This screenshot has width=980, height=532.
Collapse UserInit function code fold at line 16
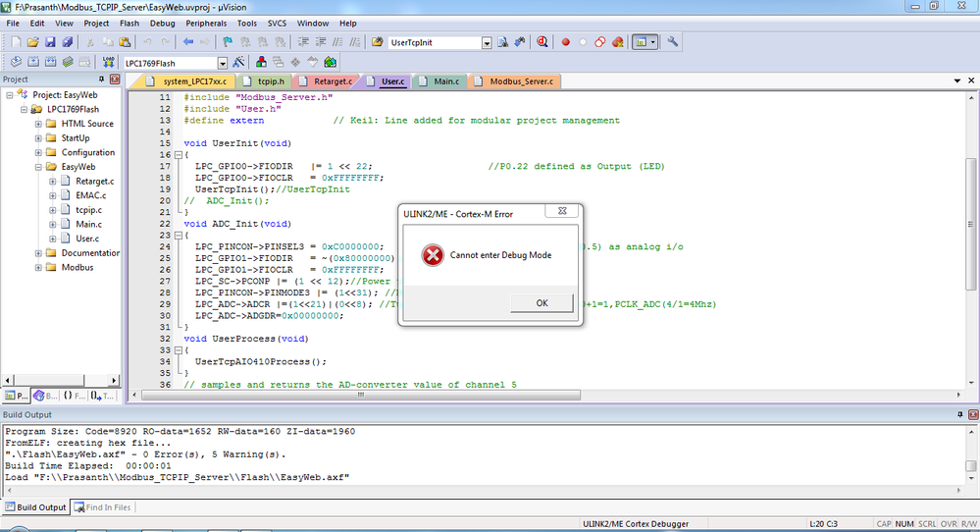(x=179, y=155)
